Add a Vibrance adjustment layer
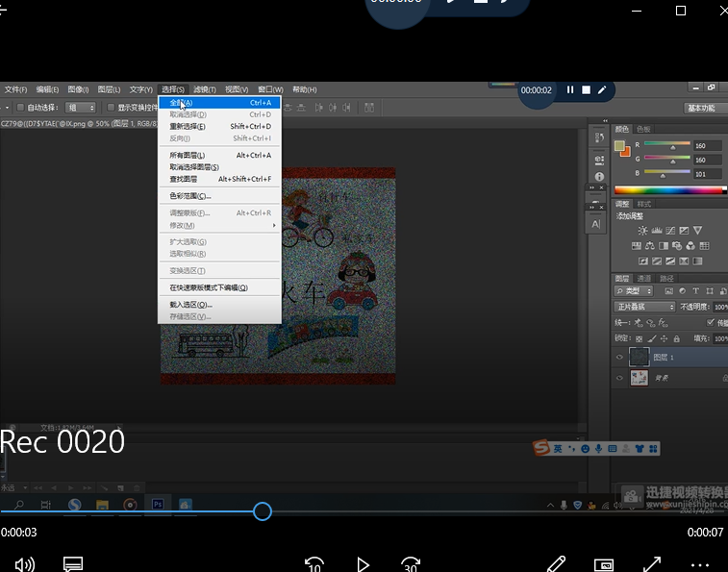Screen dimensions: 728x572 (697, 231)
